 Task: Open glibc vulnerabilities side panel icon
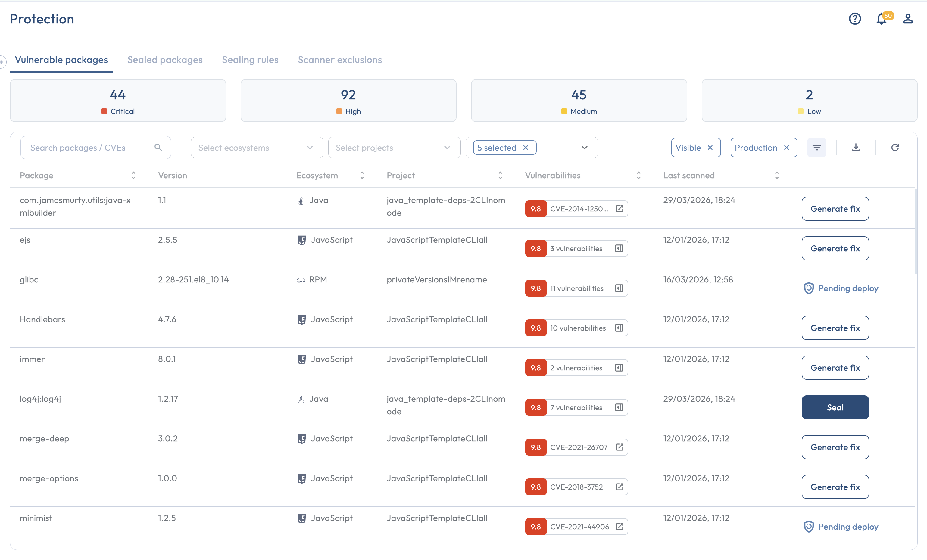(x=619, y=288)
